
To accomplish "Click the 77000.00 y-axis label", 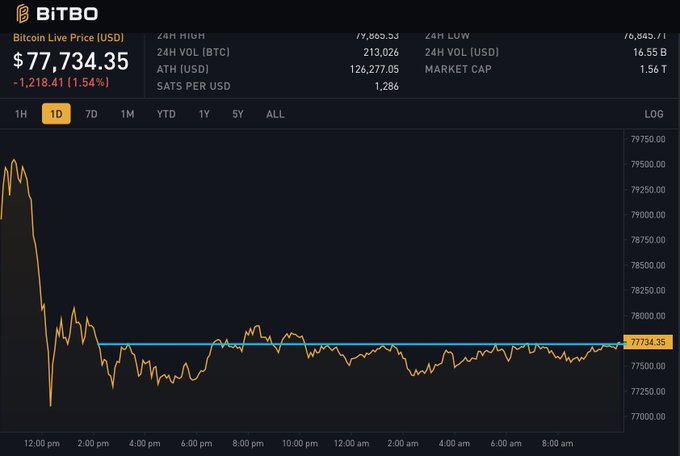I will [x=648, y=417].
